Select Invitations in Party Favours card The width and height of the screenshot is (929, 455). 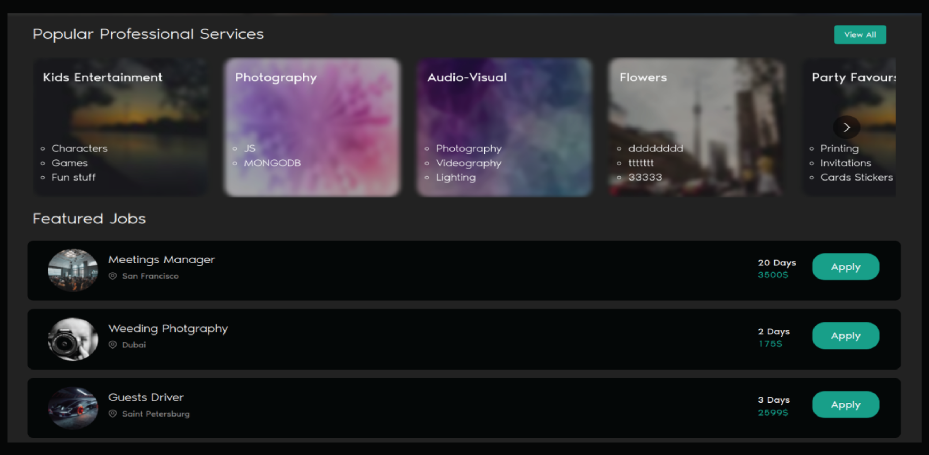(x=845, y=163)
